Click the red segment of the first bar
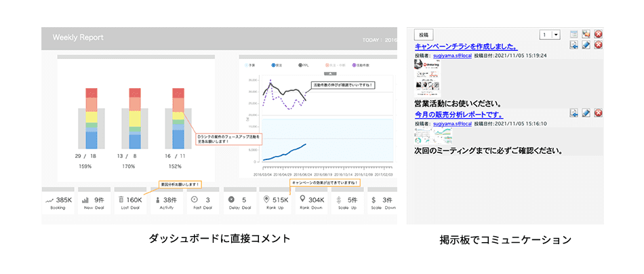644x274 pixels. 93,92
